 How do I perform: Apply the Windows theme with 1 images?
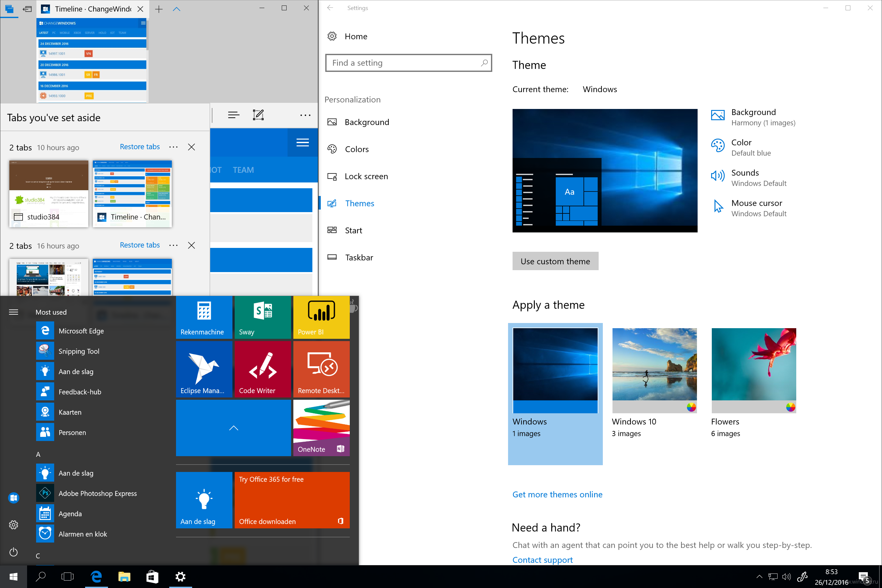tap(555, 394)
